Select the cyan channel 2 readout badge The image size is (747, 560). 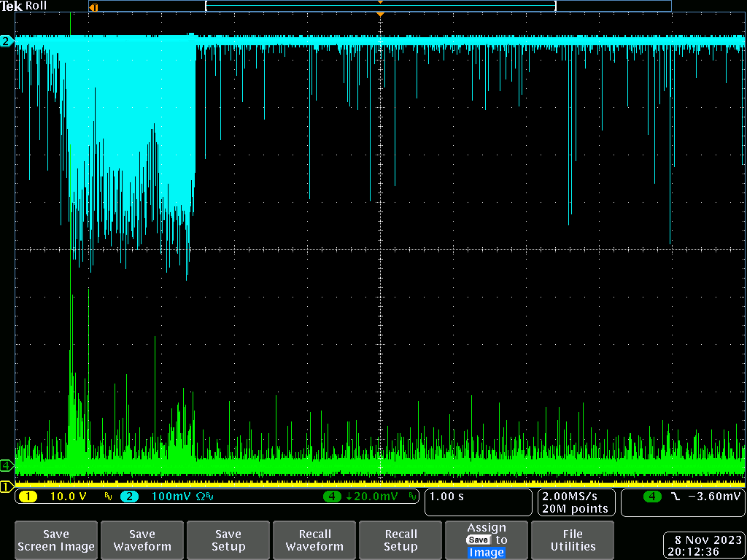point(129,497)
